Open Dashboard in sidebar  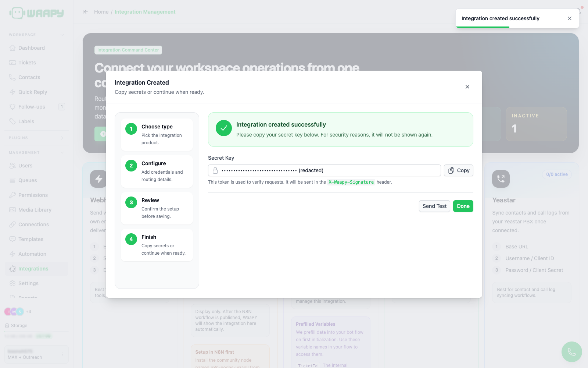click(x=36, y=48)
